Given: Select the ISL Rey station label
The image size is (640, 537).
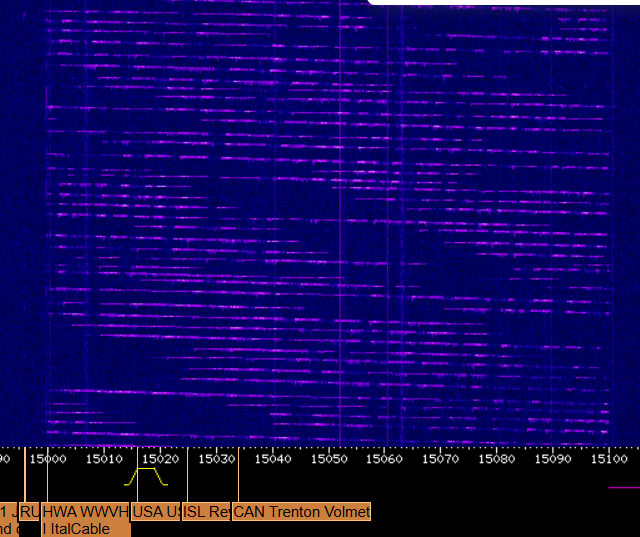Looking at the screenshot, I should 207,511.
